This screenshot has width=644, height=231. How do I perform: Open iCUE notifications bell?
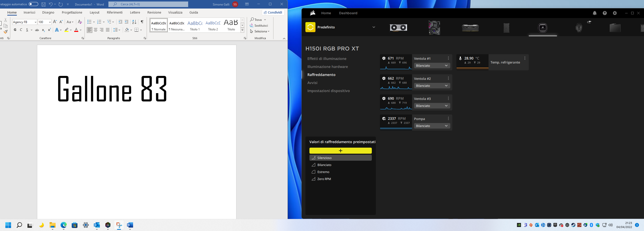click(x=595, y=13)
